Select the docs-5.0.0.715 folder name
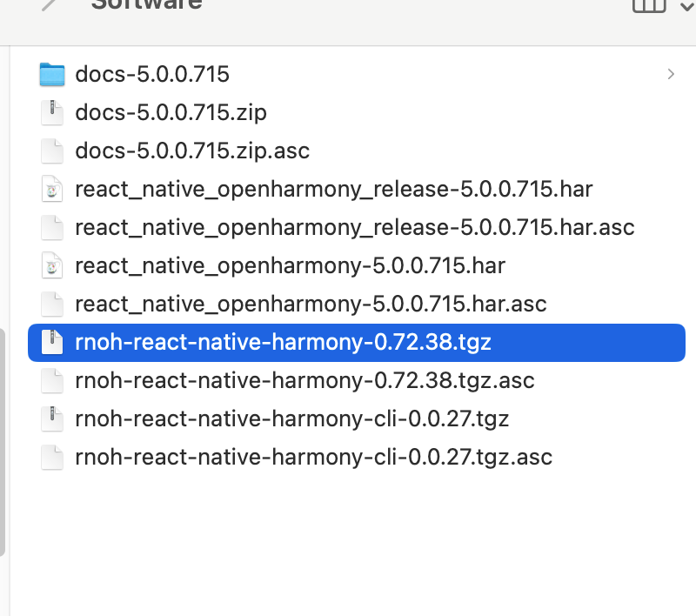This screenshot has height=616, width=696. [152, 74]
